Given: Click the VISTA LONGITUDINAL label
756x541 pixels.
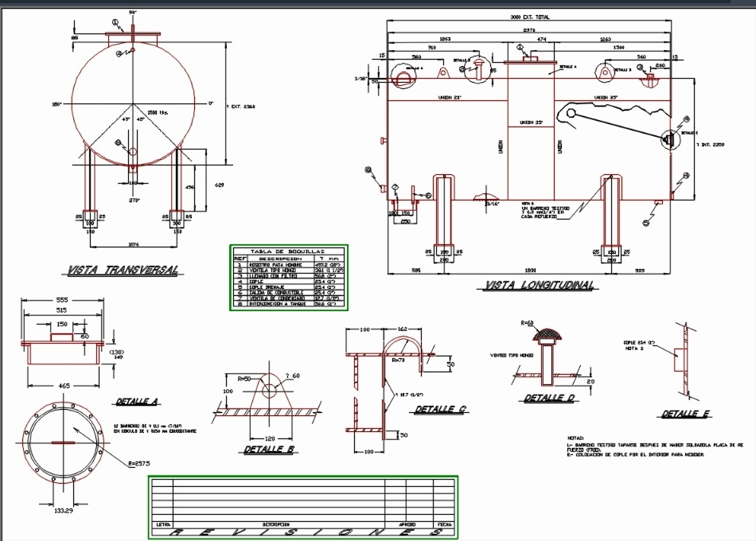Looking at the screenshot, I should [540, 283].
